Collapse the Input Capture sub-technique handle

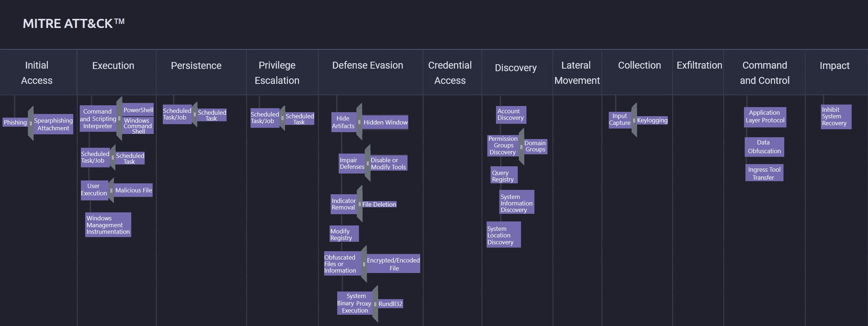coord(634,120)
